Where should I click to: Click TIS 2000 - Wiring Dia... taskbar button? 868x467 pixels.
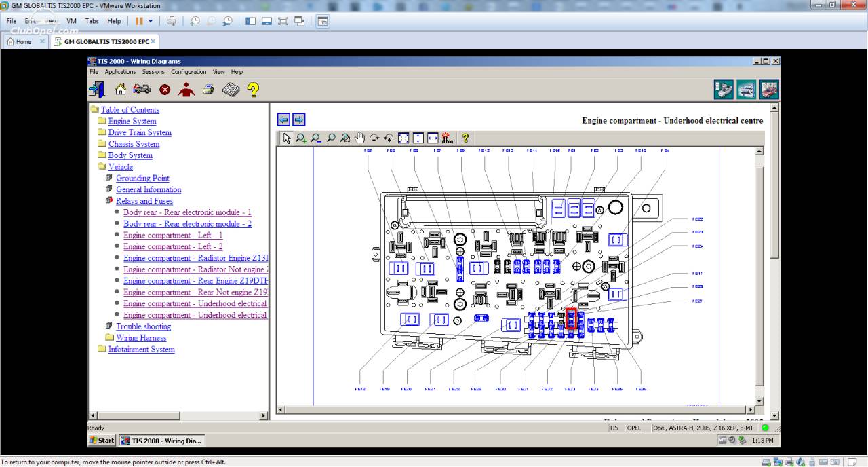pyautogui.click(x=161, y=441)
